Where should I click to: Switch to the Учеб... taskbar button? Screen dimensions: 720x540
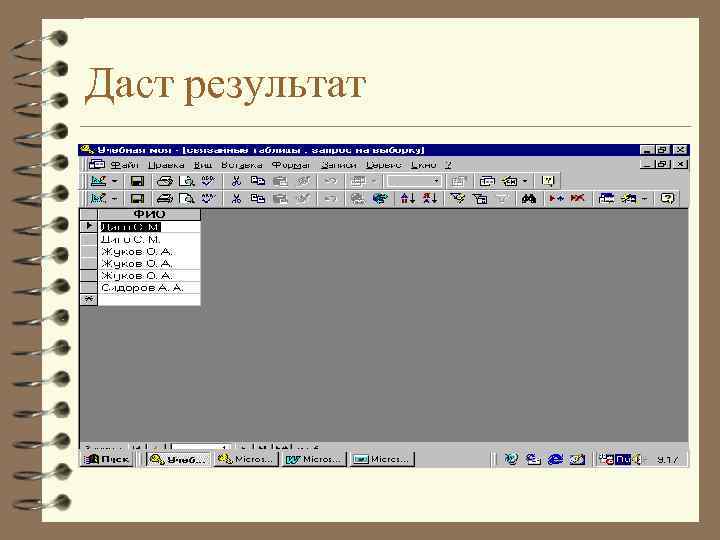click(x=178, y=459)
